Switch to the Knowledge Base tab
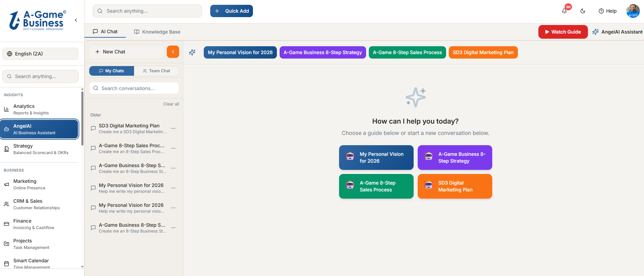 click(x=157, y=32)
